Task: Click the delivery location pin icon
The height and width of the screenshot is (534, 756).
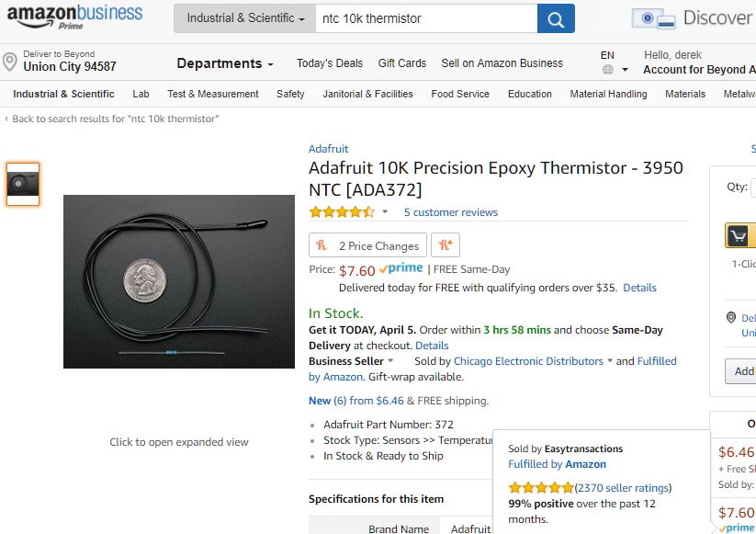Action: pos(9,62)
